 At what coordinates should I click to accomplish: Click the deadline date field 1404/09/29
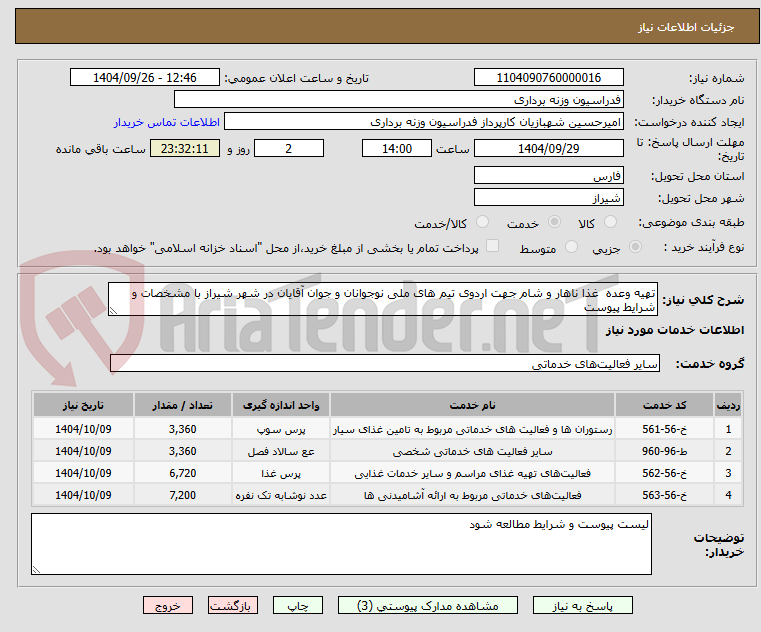pos(548,149)
